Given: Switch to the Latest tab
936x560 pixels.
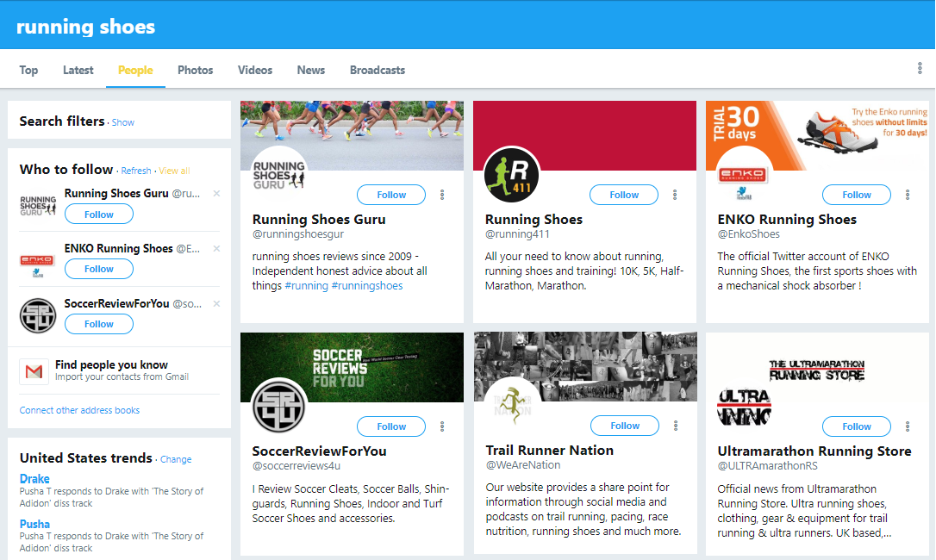Looking at the screenshot, I should 78,70.
